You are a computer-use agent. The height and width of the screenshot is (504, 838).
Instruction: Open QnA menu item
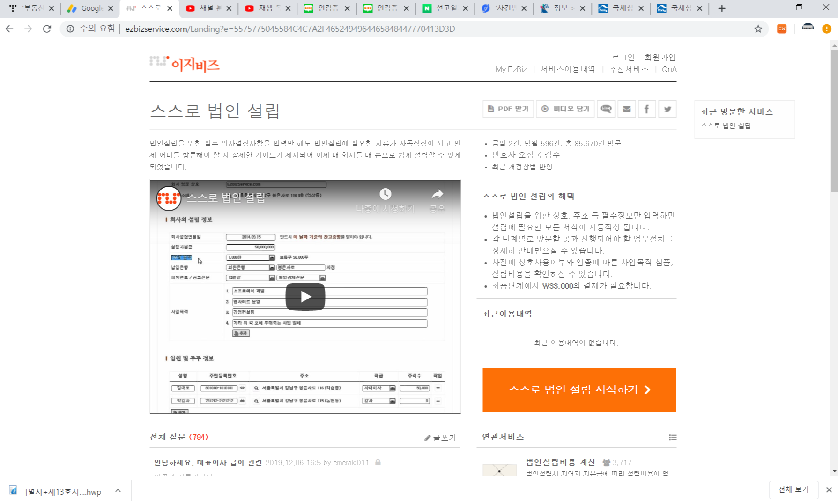[669, 69]
